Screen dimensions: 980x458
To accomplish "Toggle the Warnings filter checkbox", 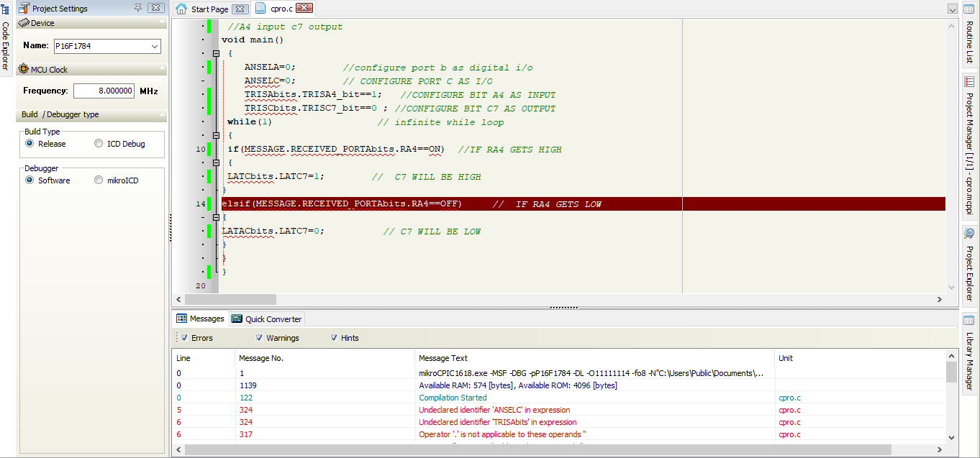I will click(x=260, y=338).
